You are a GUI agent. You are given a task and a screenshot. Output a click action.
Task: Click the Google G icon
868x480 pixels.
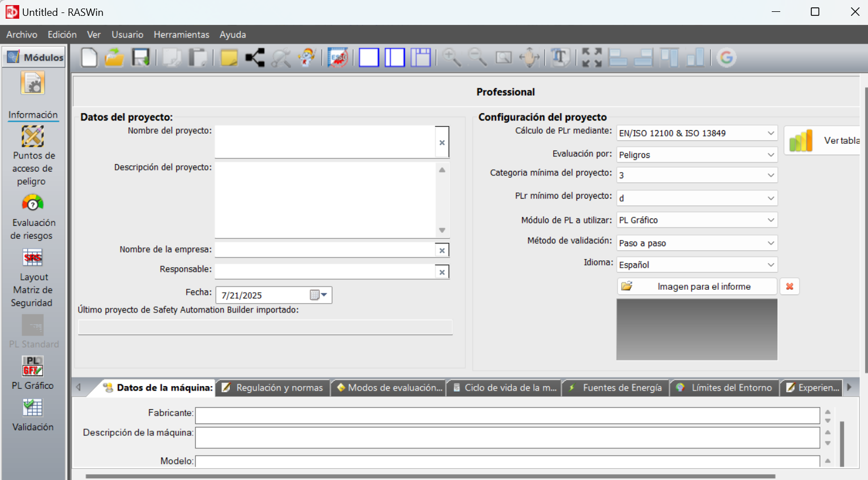[726, 58]
